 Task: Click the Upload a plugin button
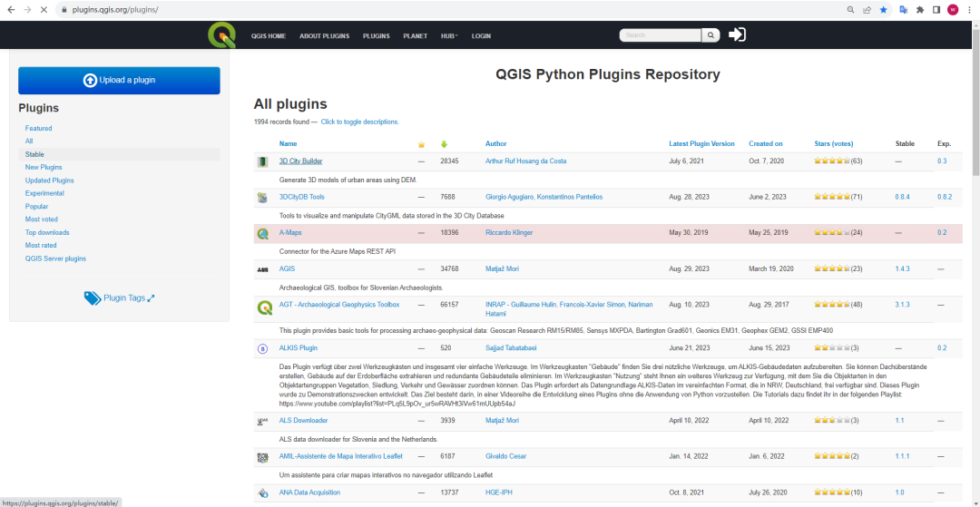119,81
